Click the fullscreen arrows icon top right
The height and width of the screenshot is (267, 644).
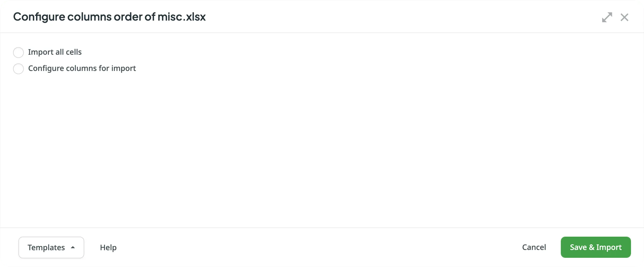tap(607, 17)
